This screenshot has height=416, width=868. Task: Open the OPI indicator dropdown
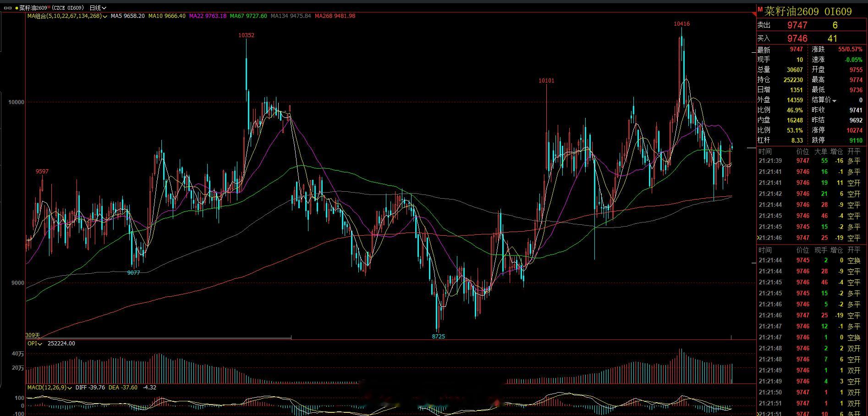35,344
